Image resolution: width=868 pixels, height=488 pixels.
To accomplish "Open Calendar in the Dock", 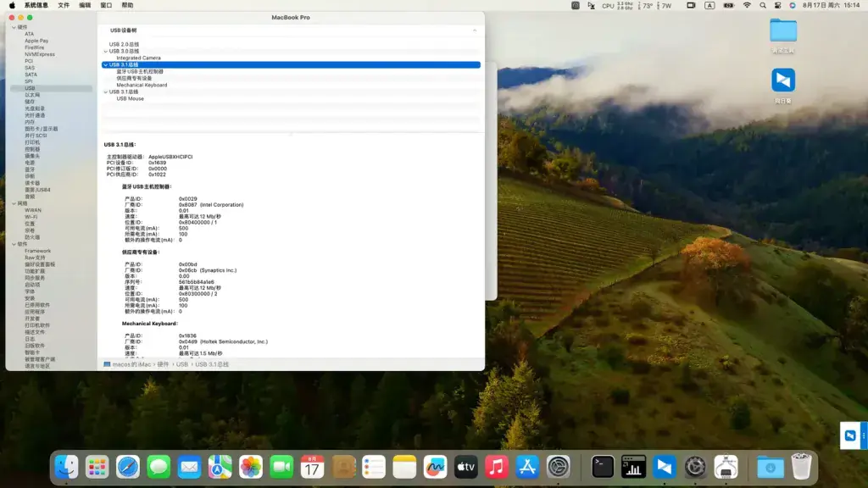I will (x=312, y=467).
